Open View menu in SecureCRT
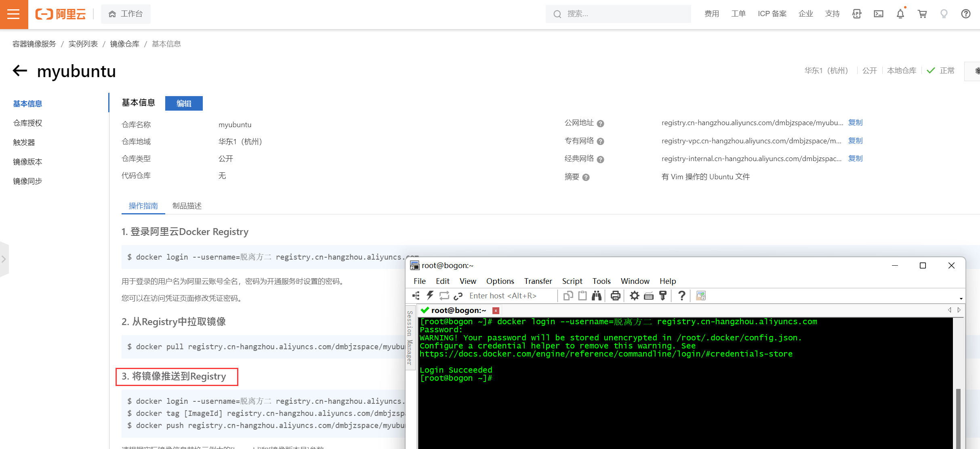This screenshot has height=449, width=980. [468, 281]
